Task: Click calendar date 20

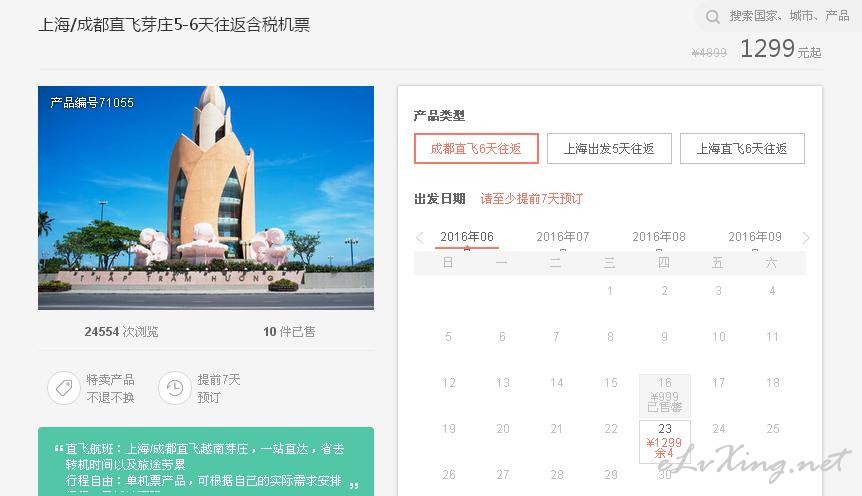Action: [503, 428]
